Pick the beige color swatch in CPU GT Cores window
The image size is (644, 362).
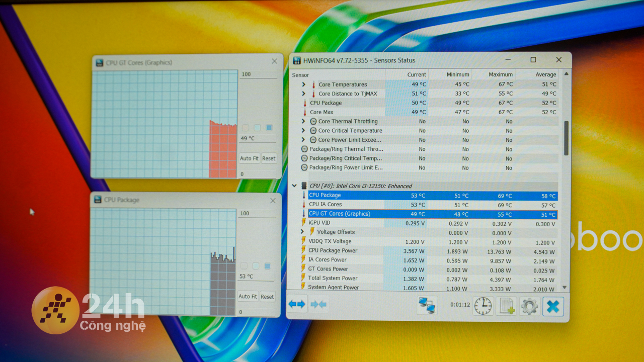(246, 128)
